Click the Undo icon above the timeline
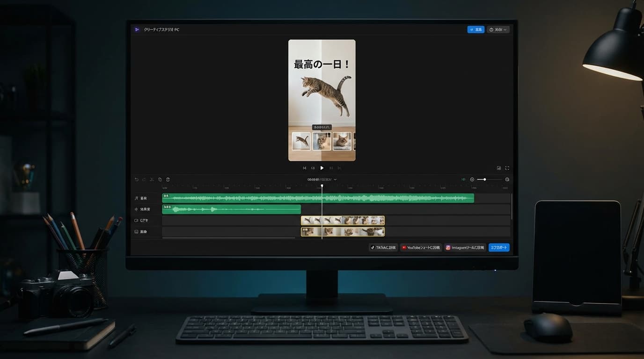The image size is (644, 359). tap(136, 179)
